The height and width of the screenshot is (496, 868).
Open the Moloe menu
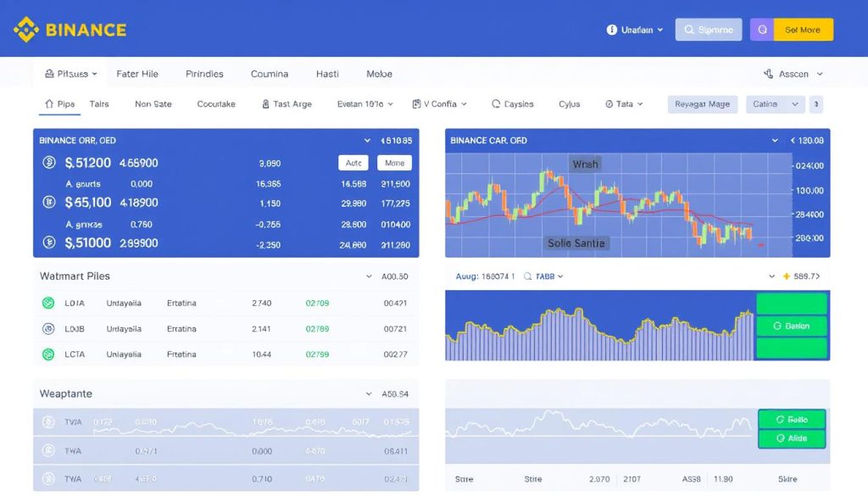379,74
